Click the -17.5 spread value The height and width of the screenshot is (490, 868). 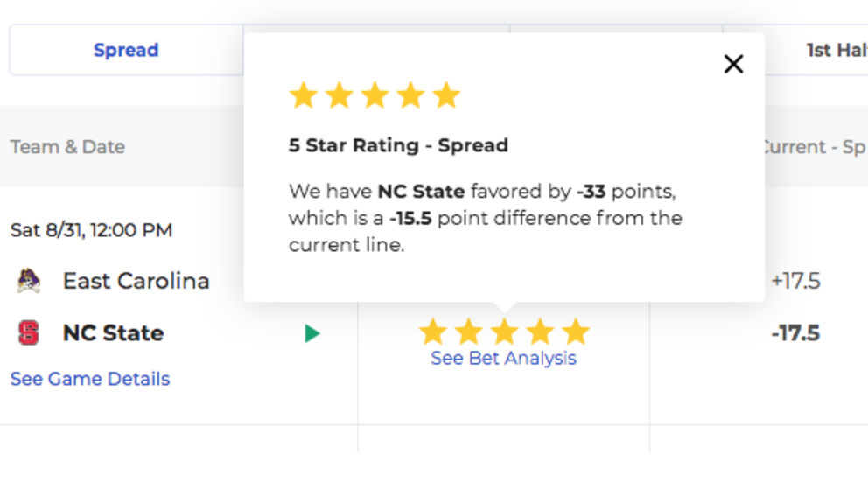795,333
